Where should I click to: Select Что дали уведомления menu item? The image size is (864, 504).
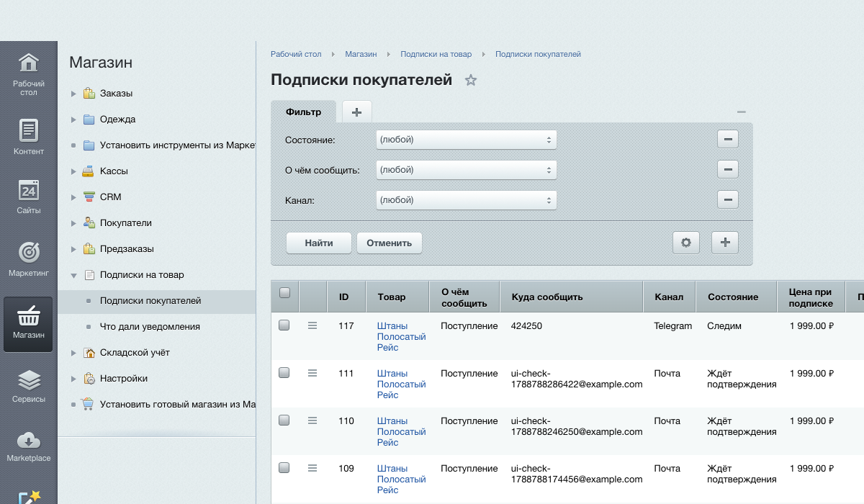tap(150, 327)
